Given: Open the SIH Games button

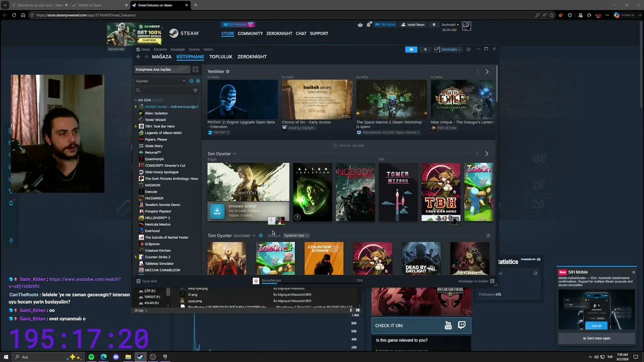Looking at the screenshot, I should 385,25.
